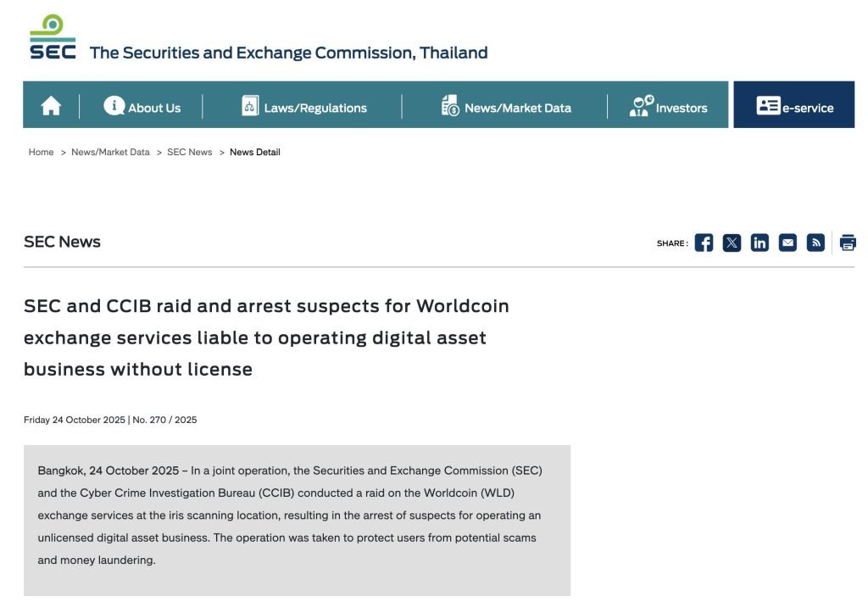
Task: Select the e-service navigation button
Action: point(793,104)
